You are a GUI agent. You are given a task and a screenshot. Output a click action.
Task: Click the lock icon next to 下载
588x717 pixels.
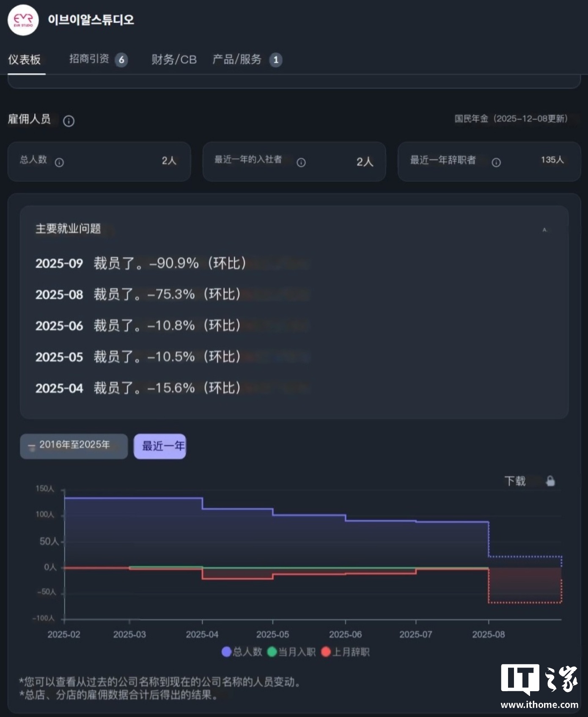550,481
